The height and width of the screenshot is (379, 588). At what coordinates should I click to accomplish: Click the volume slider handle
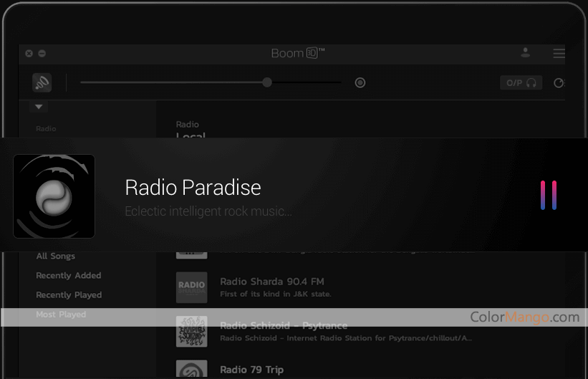pos(267,82)
